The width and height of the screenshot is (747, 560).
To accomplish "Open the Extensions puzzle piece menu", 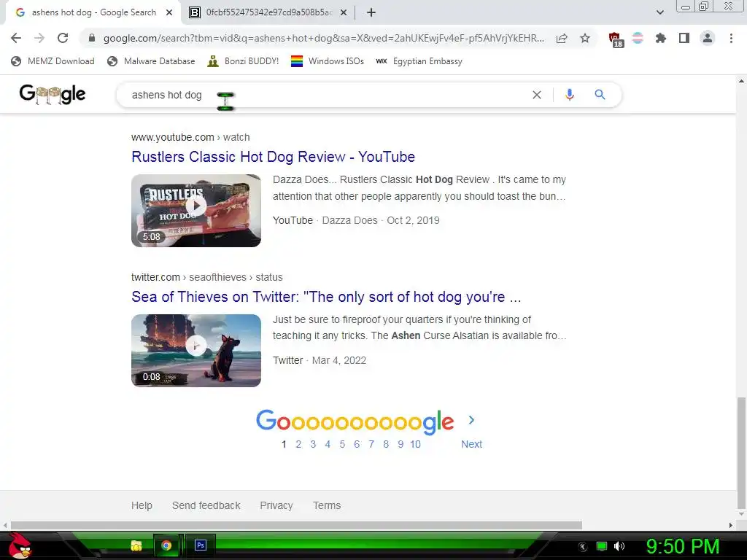I will coord(660,38).
